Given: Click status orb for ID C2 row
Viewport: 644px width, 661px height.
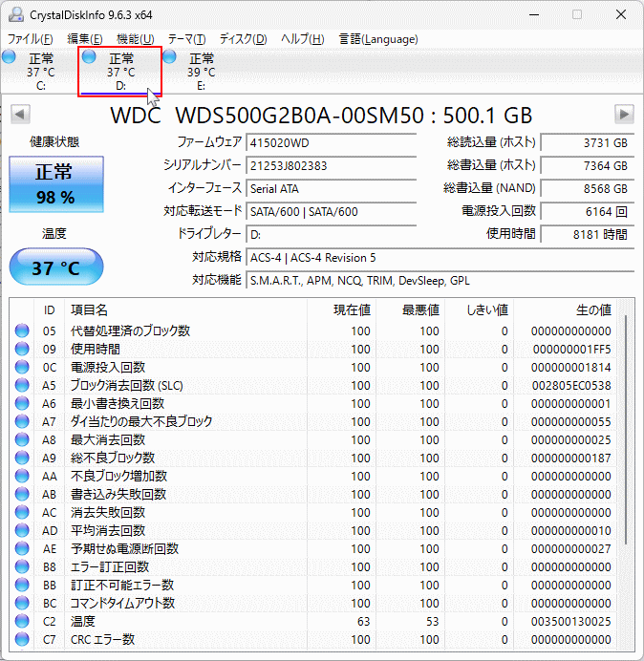Looking at the screenshot, I should [x=22, y=622].
